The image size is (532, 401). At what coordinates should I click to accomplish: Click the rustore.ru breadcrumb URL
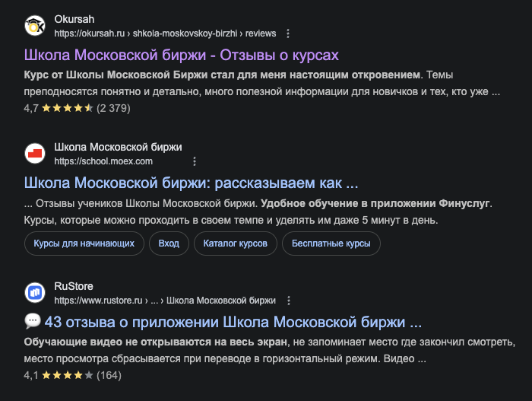pos(164,301)
